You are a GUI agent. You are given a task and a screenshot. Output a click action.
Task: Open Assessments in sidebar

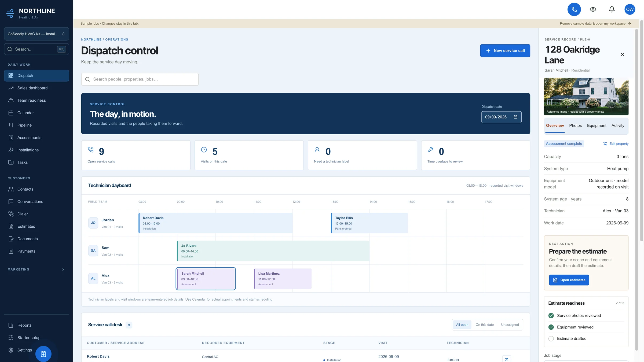pos(36,138)
